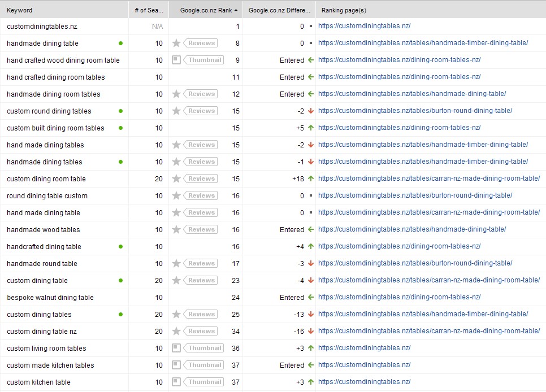Click the Thumbnail icon for hand crafted wood dining room table

(x=176, y=60)
